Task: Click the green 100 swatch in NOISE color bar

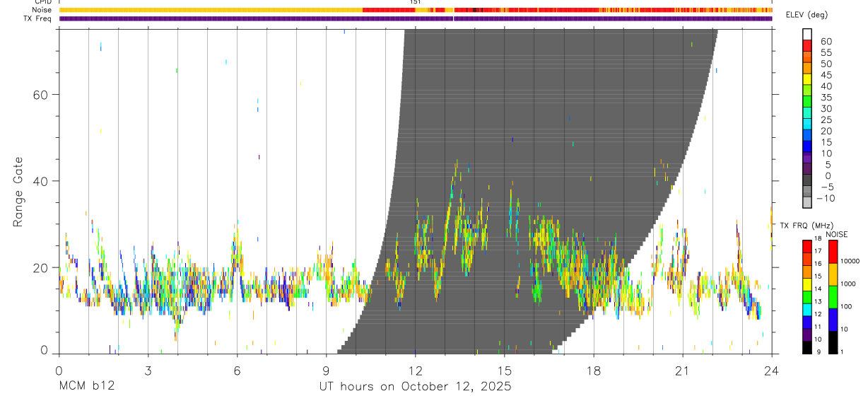Action: [x=833, y=296]
